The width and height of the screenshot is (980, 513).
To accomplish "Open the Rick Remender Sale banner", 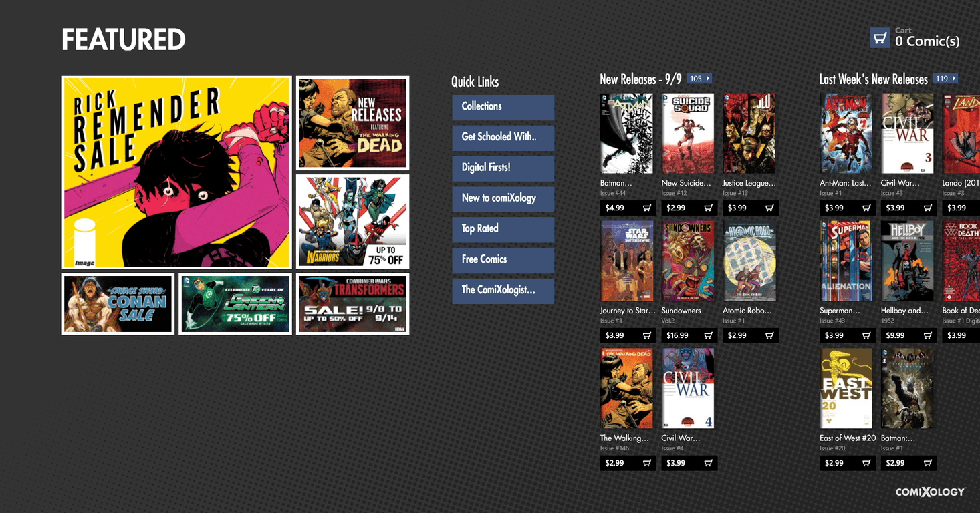I will [176, 172].
